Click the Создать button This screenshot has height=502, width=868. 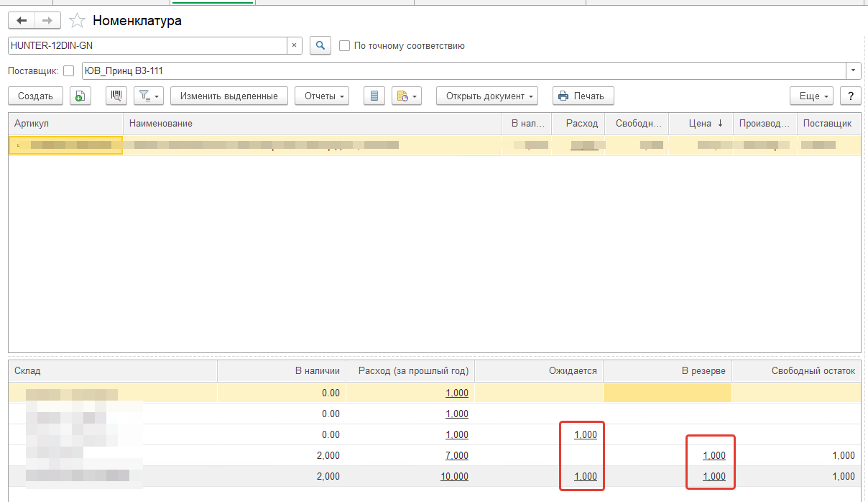pyautogui.click(x=35, y=96)
